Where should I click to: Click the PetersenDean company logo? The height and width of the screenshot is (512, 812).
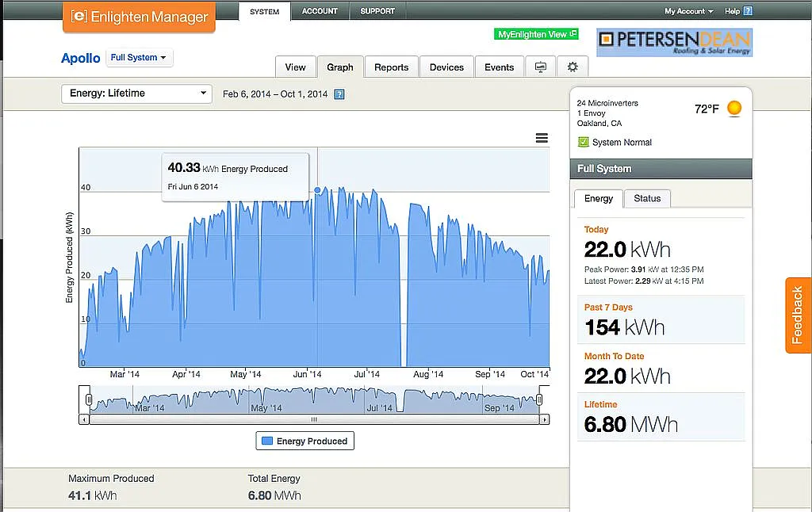[x=674, y=42]
